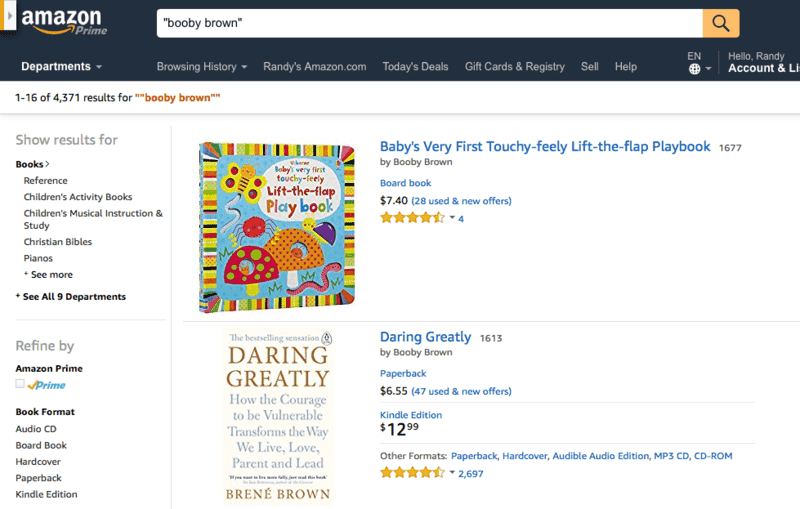This screenshot has width=800, height=509.
Task: Open the Browsing History dropdown
Action: pos(202,67)
